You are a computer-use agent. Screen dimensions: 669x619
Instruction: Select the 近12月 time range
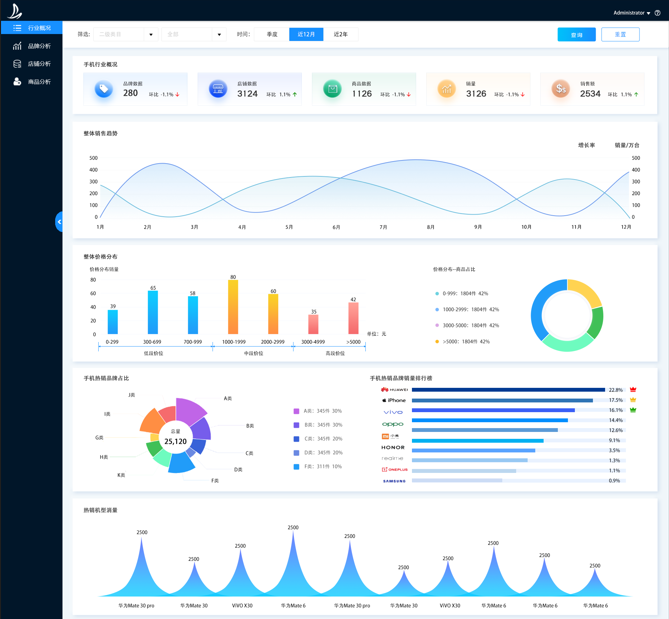click(306, 34)
